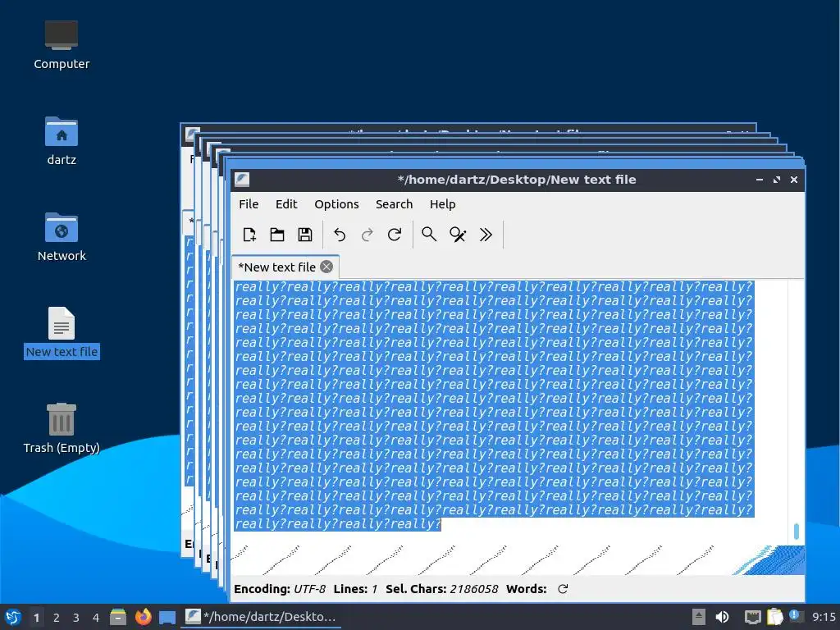The height and width of the screenshot is (630, 840).
Task: Switch to workspace 3
Action: click(x=76, y=618)
